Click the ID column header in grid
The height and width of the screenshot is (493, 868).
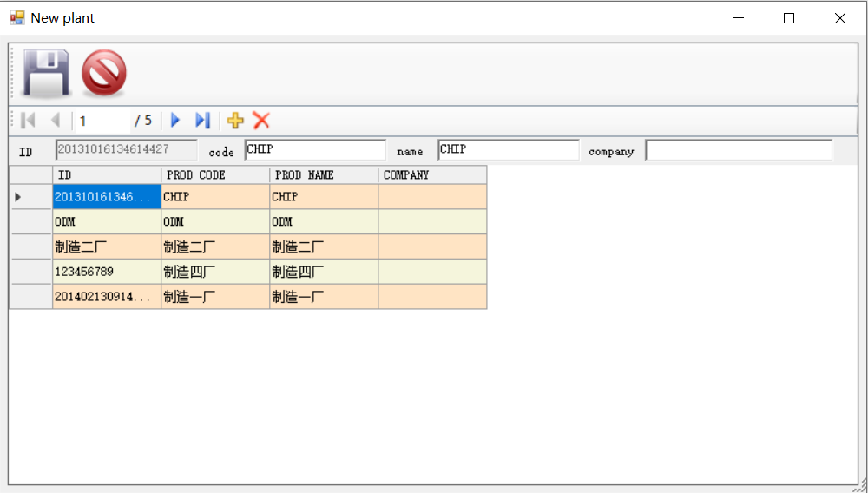[x=106, y=175]
